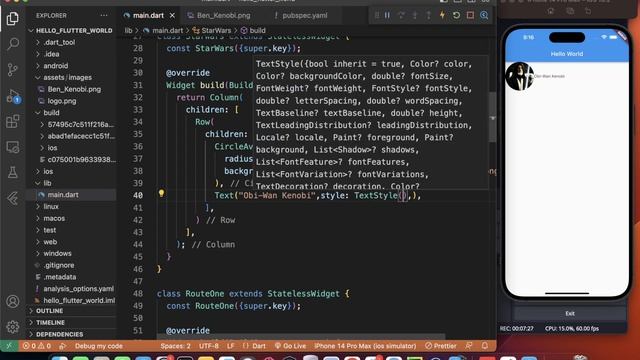Restart the debug session
Screen dimensions: 640x360
click(456, 15)
